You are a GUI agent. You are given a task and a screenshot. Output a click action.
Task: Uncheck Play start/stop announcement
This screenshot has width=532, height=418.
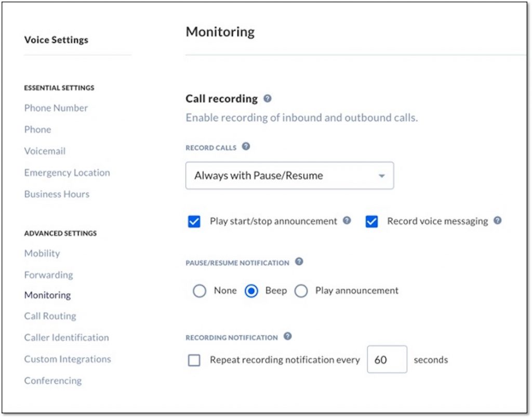(194, 221)
